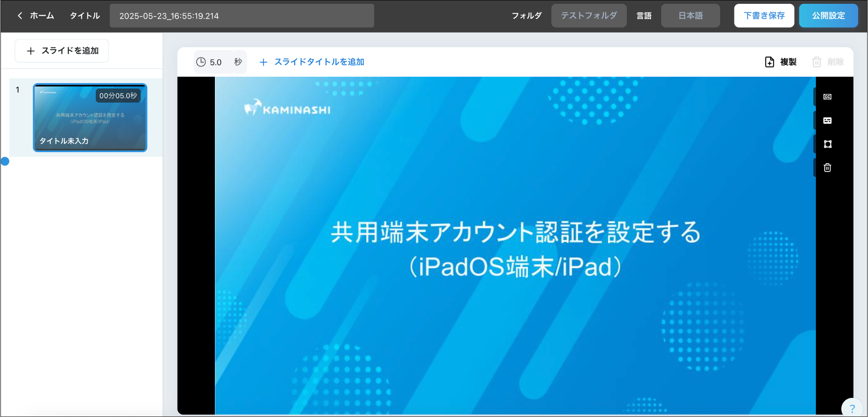The image size is (868, 417).
Task: Click the blue slide insertion marker dot
Action: (x=5, y=161)
